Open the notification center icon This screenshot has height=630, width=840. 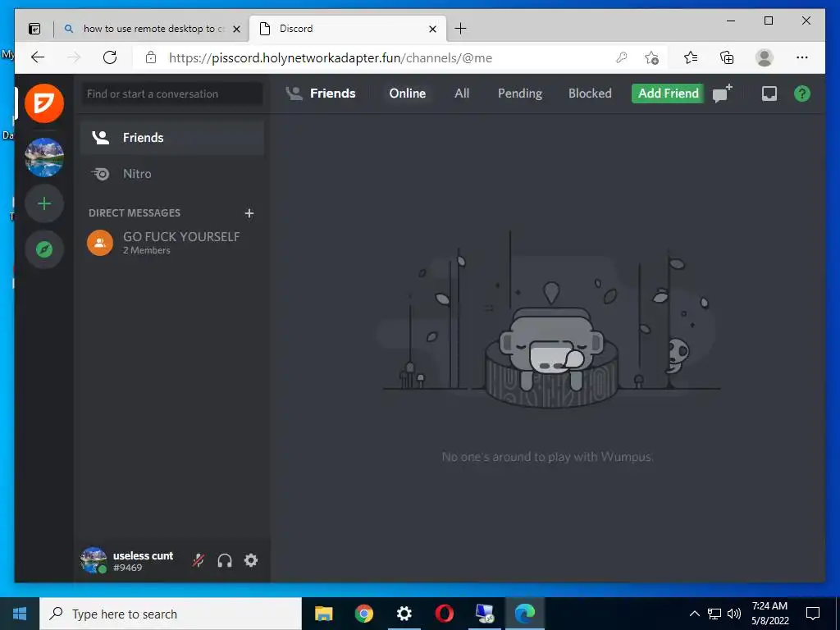813,614
